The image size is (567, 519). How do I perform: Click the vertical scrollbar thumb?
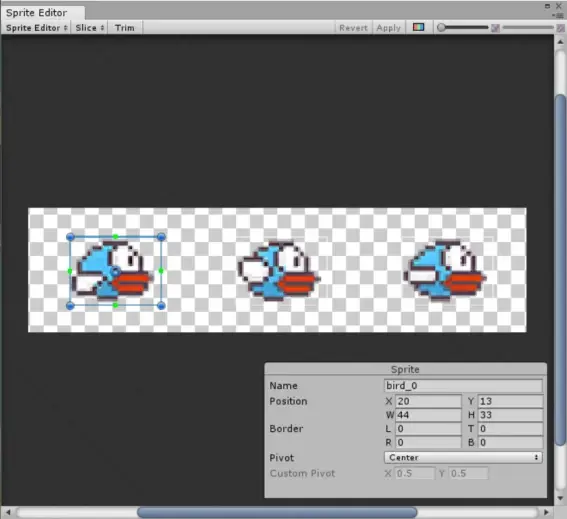pyautogui.click(x=561, y=269)
